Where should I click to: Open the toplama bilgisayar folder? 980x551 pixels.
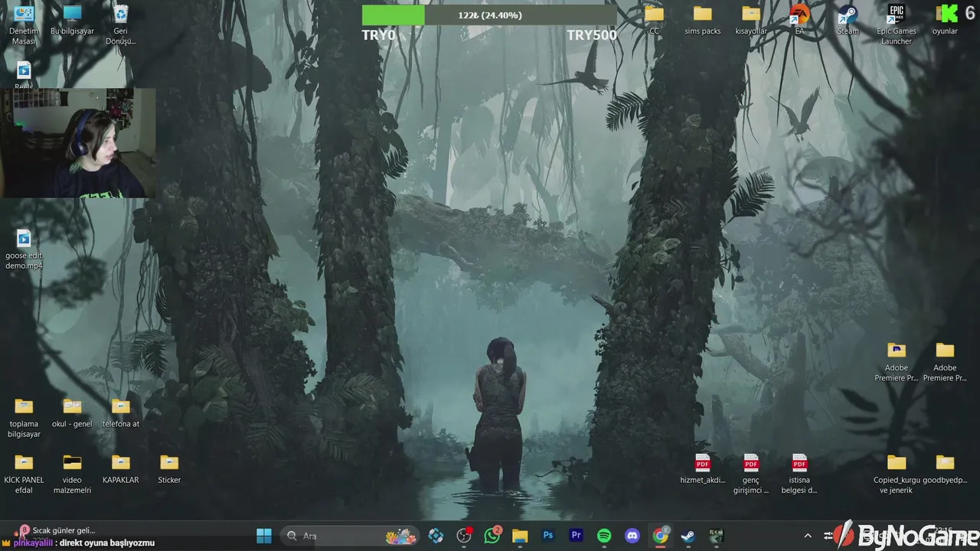(24, 418)
